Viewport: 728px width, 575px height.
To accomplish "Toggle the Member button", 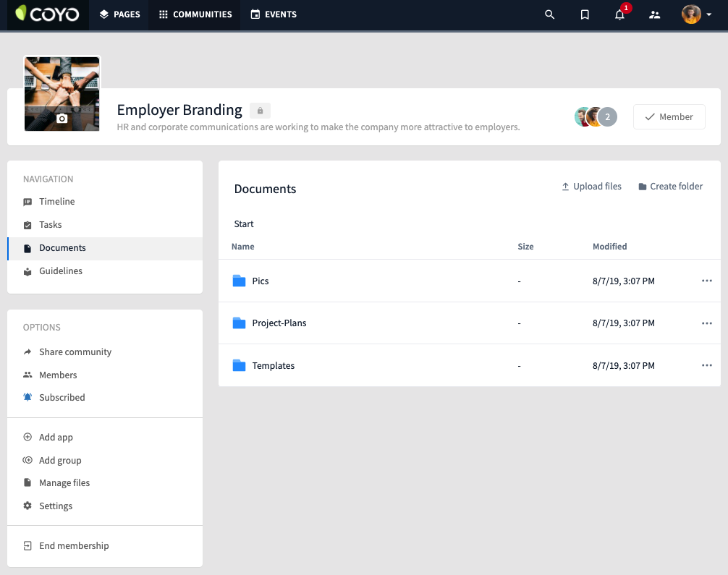I will tap(669, 117).
